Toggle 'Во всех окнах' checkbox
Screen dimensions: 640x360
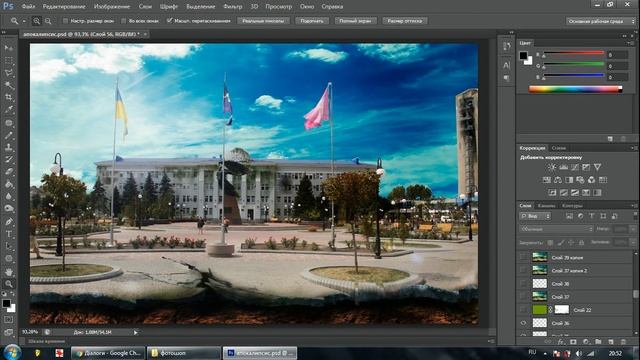pos(124,21)
